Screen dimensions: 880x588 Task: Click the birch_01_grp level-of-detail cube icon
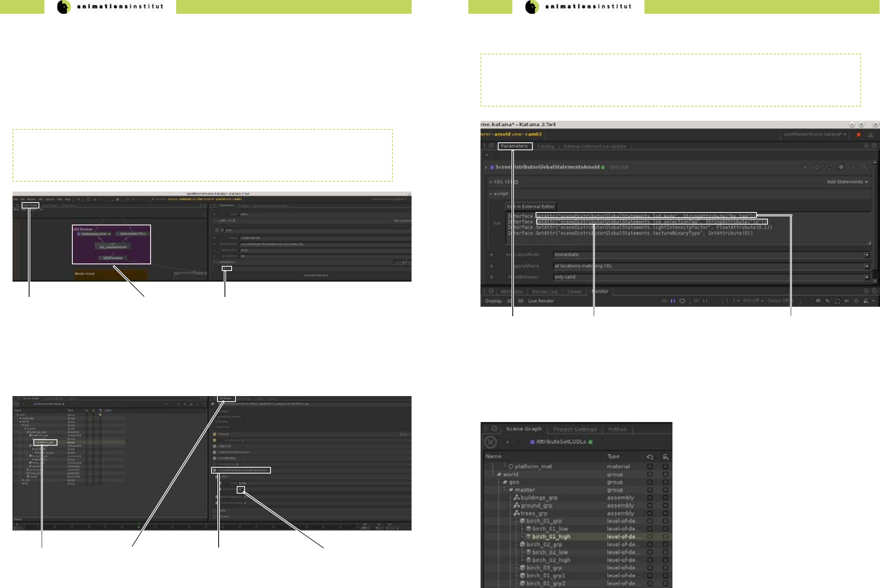[x=523, y=521]
